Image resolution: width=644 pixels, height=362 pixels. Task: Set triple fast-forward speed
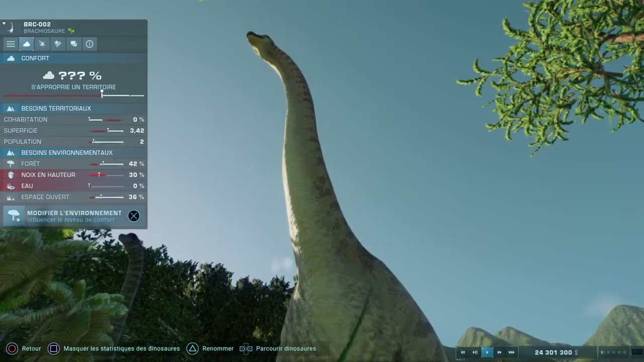(x=511, y=352)
